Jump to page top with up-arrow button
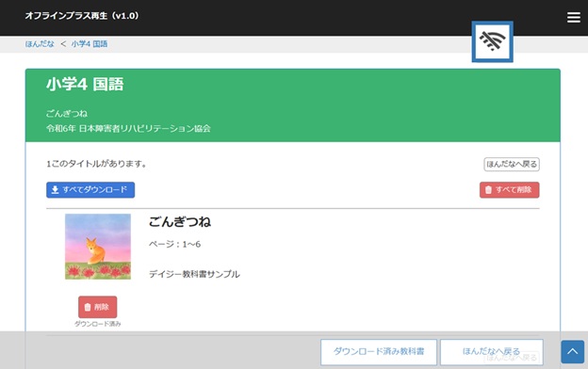 click(572, 352)
